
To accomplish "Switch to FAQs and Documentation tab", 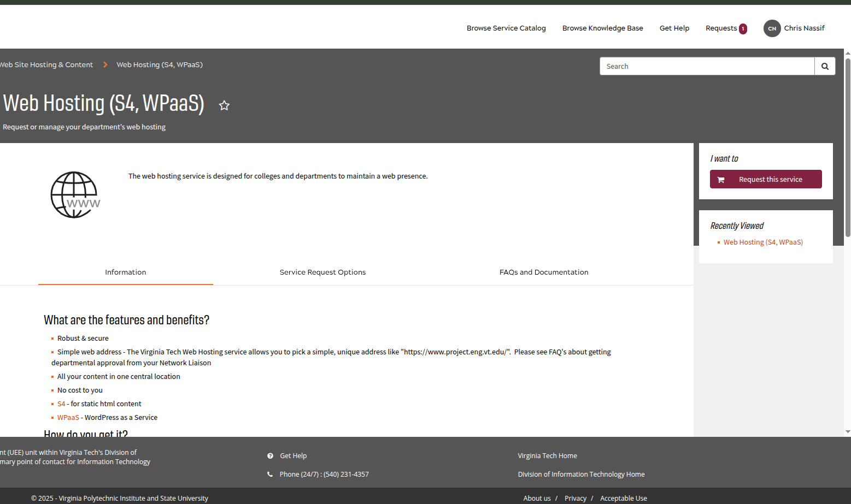I will (x=544, y=272).
